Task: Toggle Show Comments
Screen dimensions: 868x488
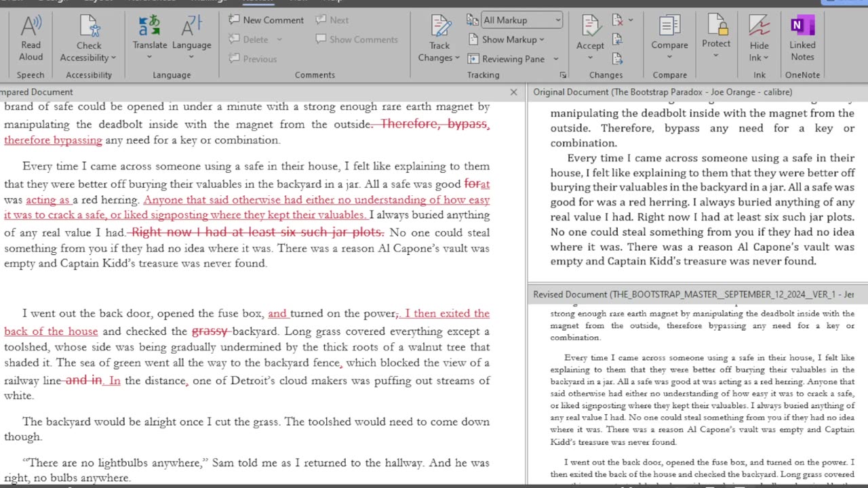Action: (357, 39)
